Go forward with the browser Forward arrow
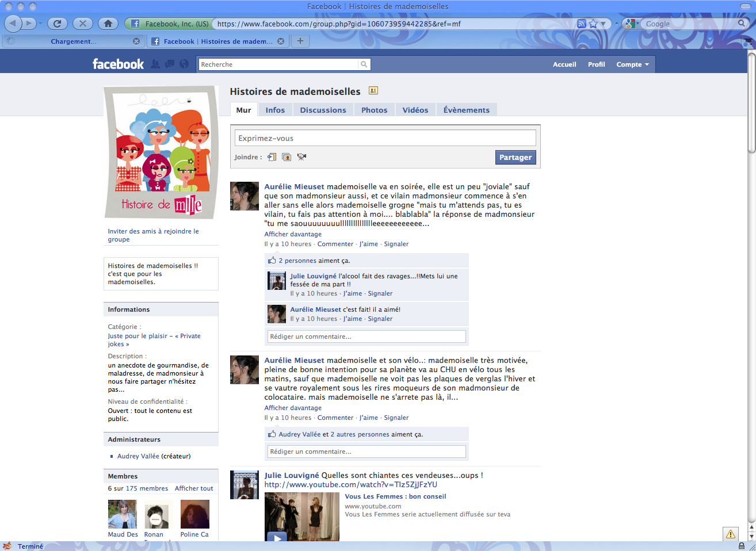This screenshot has width=756, height=551. point(29,24)
